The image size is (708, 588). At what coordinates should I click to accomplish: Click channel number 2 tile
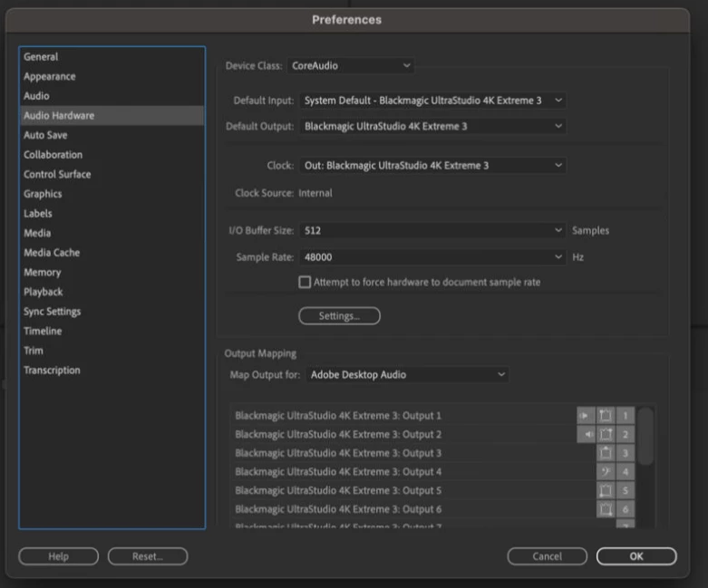(626, 435)
